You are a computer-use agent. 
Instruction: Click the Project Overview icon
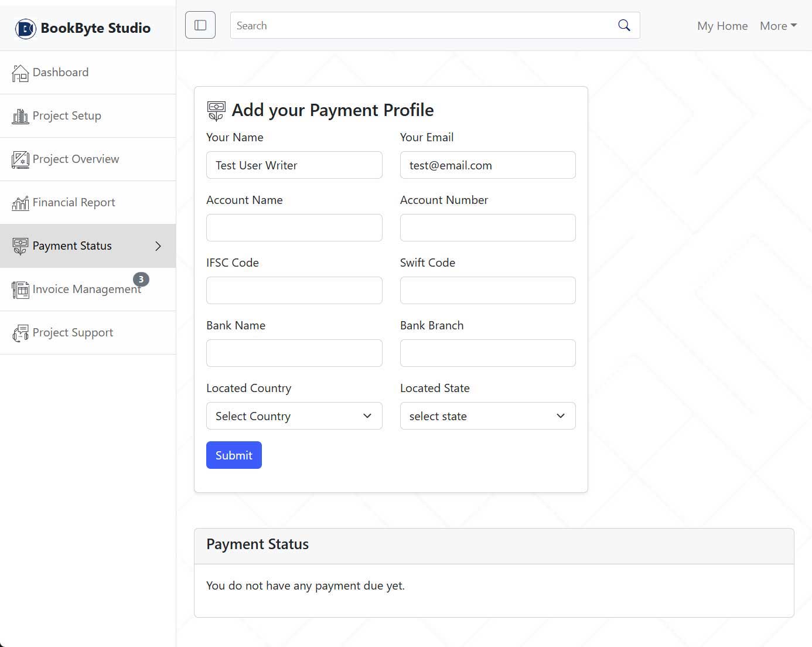click(20, 159)
